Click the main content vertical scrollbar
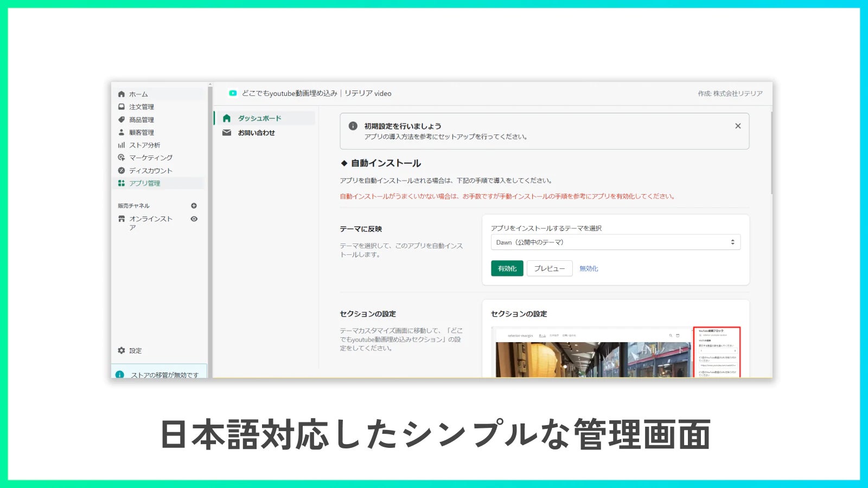The image size is (868, 488). [771, 153]
